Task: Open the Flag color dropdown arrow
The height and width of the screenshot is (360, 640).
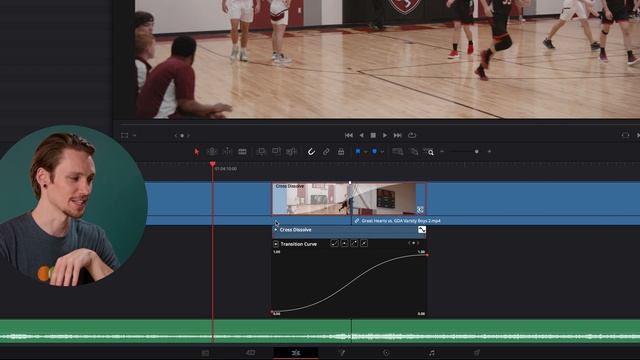Action: pos(365,152)
